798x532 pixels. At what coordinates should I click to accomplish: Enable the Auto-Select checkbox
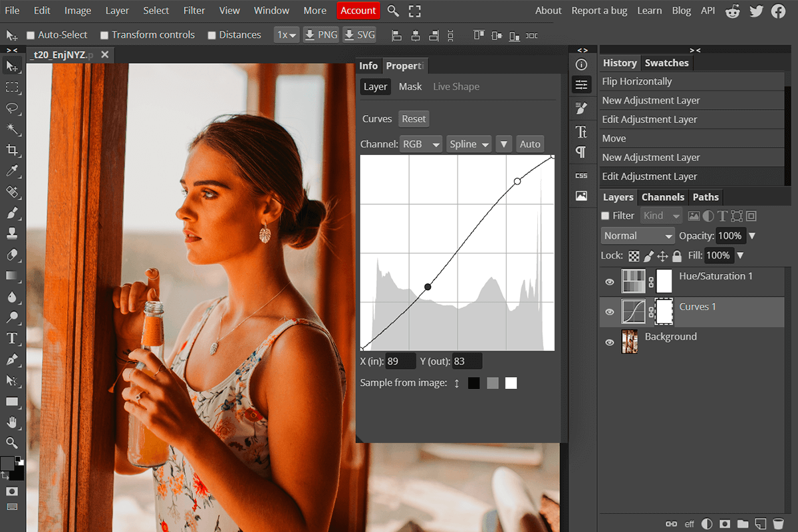click(29, 35)
